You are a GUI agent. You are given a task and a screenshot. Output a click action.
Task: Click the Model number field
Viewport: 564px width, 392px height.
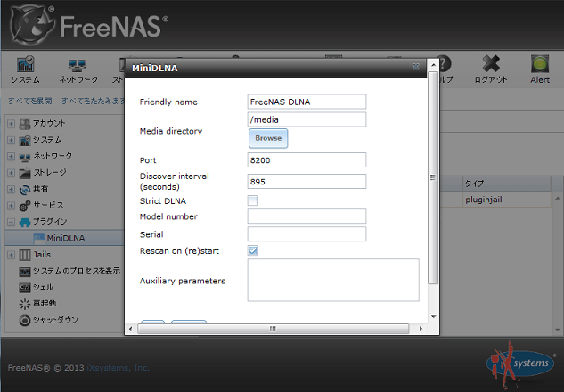[x=307, y=216]
